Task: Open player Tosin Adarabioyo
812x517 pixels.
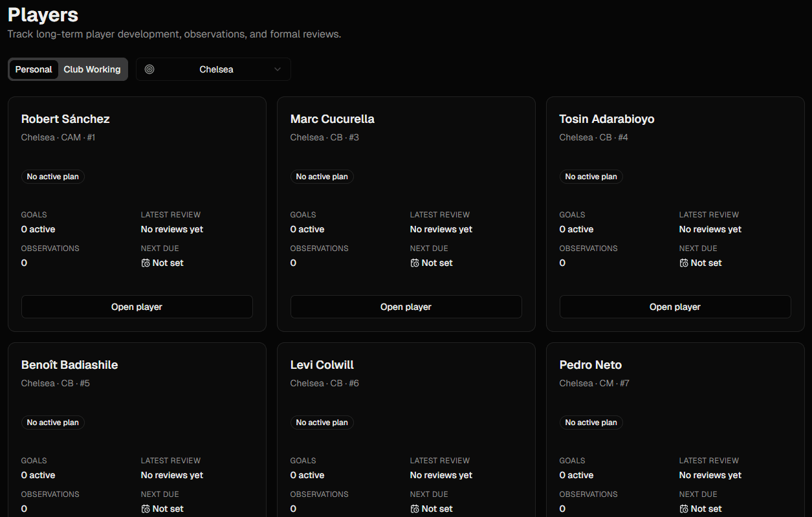Action: (x=675, y=307)
